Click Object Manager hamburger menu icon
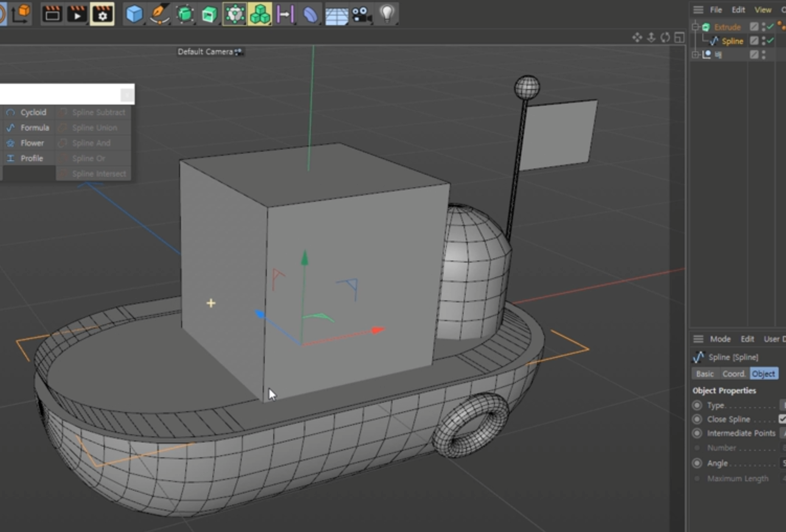Screen dimensions: 786x532 (x=698, y=10)
